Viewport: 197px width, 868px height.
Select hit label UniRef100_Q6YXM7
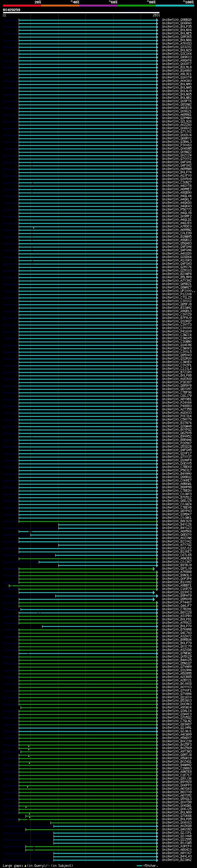tap(176, 389)
